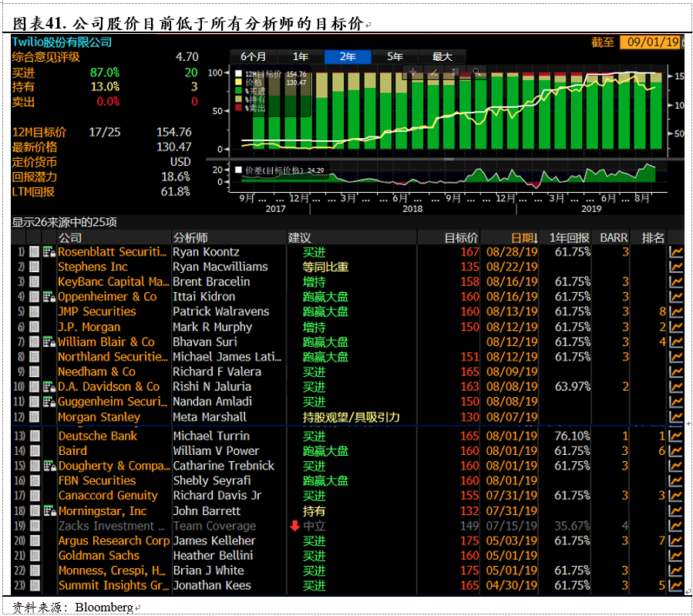Click the yellow 价格 legend swatch
Image resolution: width=693 pixels, height=616 pixels.
pyautogui.click(x=239, y=82)
